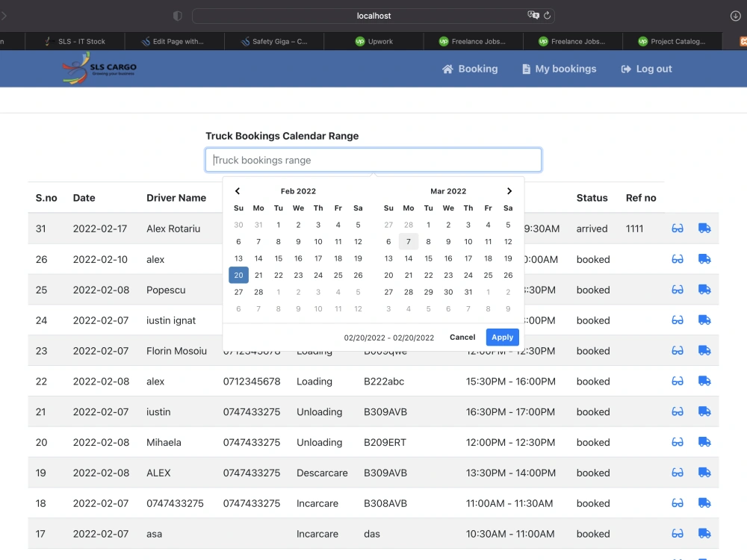The height and width of the screenshot is (560, 747).
Task: Click the Date column header
Action: 84,198
